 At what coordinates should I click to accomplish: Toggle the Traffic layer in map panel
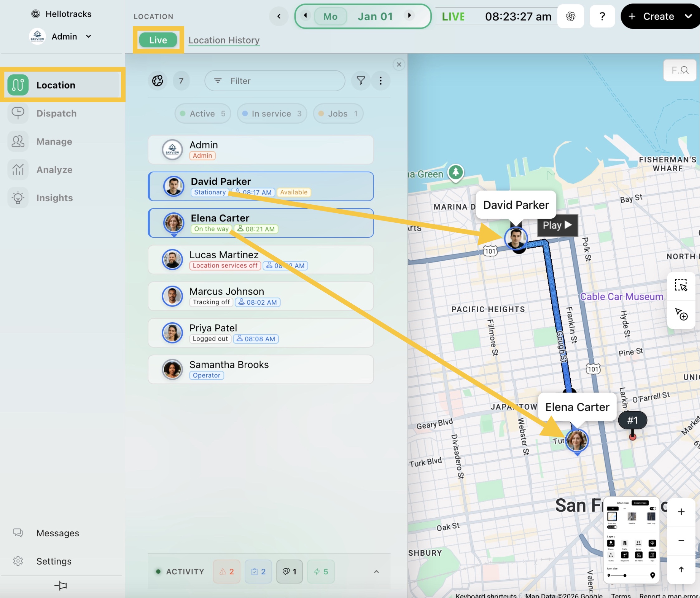click(x=625, y=543)
